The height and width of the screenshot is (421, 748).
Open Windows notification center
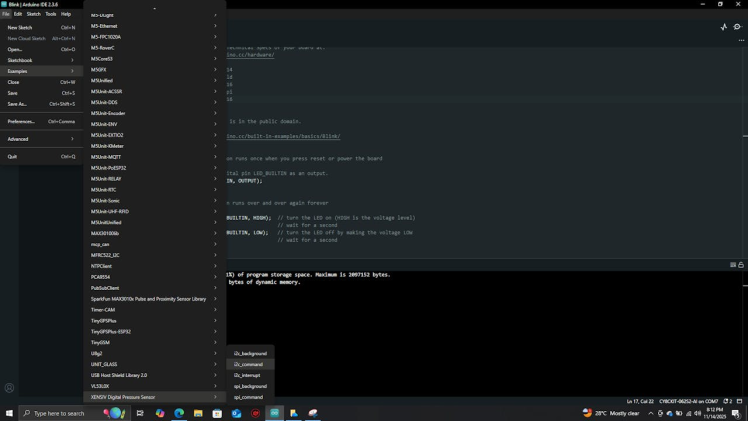click(736, 413)
